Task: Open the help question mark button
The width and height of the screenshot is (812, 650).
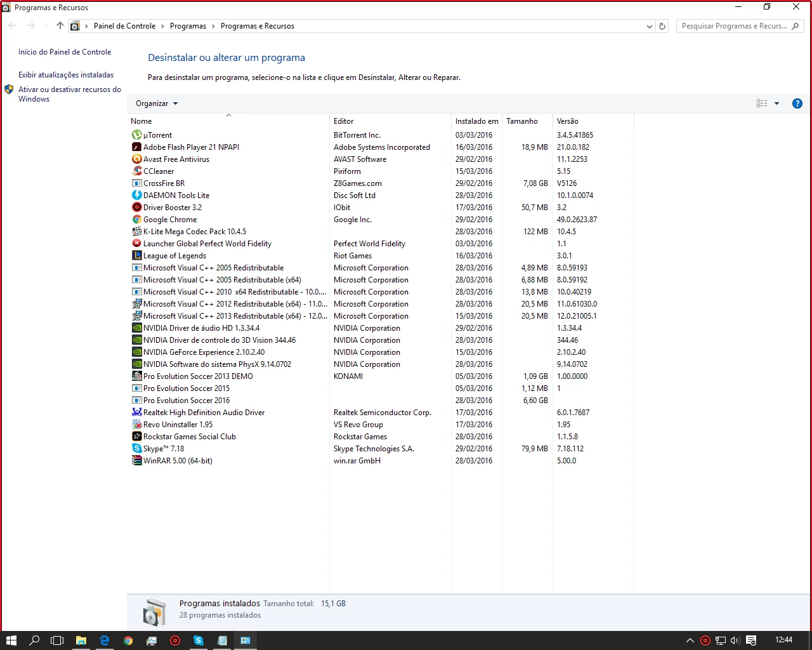Action: (x=797, y=103)
